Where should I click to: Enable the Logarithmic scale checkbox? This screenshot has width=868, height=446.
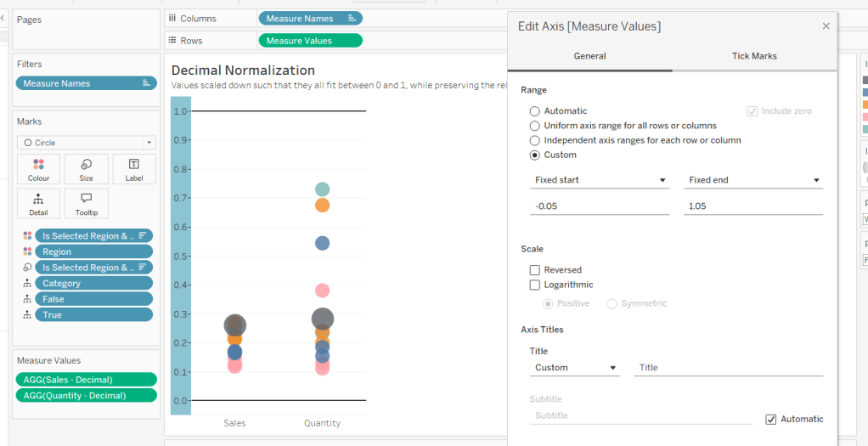pos(535,285)
